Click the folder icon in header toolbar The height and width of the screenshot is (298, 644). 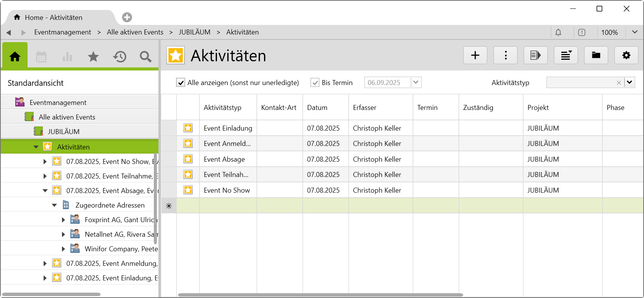click(596, 55)
